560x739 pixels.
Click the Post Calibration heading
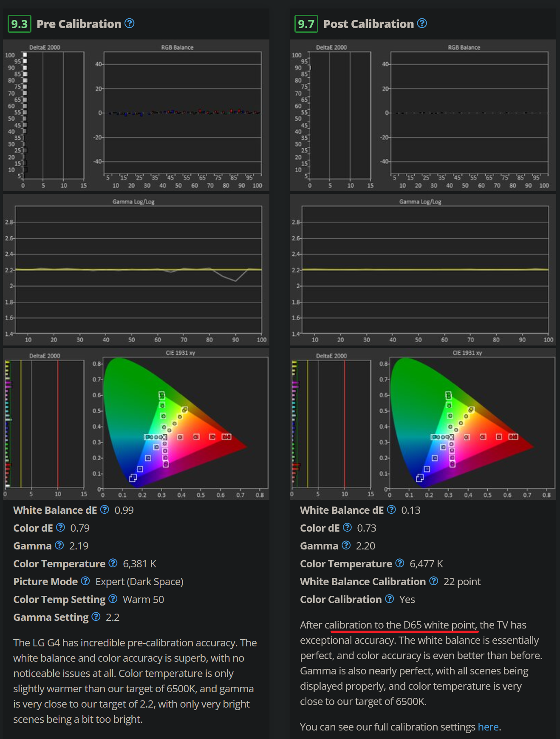[x=369, y=24]
